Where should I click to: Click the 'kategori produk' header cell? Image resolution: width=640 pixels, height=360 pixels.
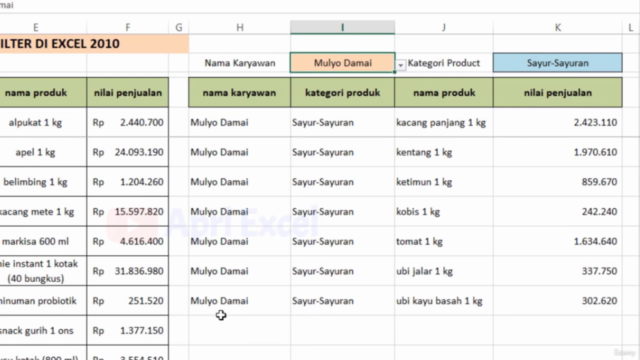click(342, 93)
